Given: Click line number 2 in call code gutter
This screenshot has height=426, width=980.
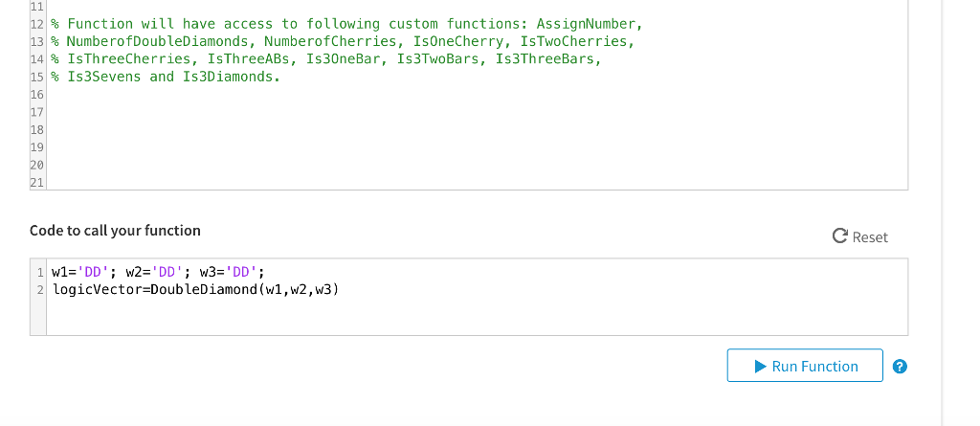Looking at the screenshot, I should pos(40,290).
